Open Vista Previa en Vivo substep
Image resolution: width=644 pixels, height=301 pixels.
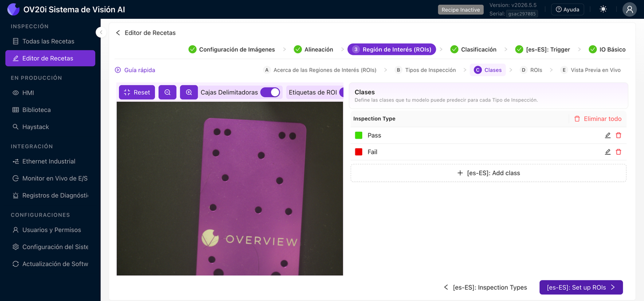click(590, 70)
